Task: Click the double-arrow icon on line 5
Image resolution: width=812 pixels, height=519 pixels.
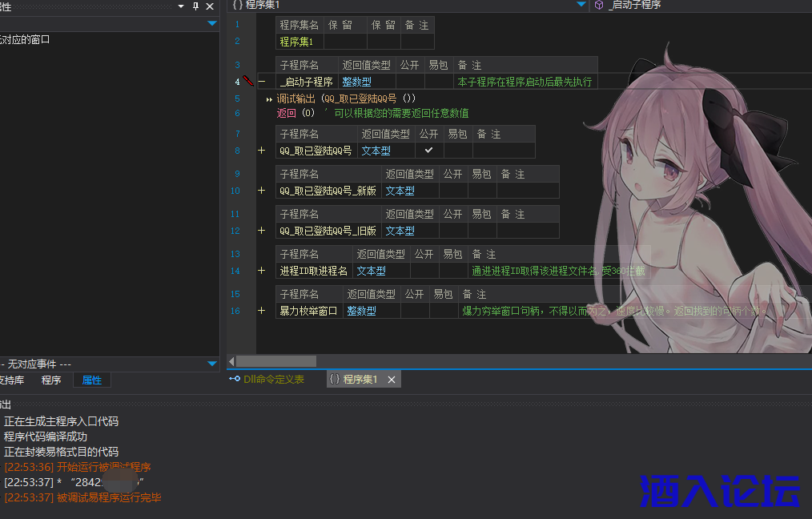Action: [269, 100]
